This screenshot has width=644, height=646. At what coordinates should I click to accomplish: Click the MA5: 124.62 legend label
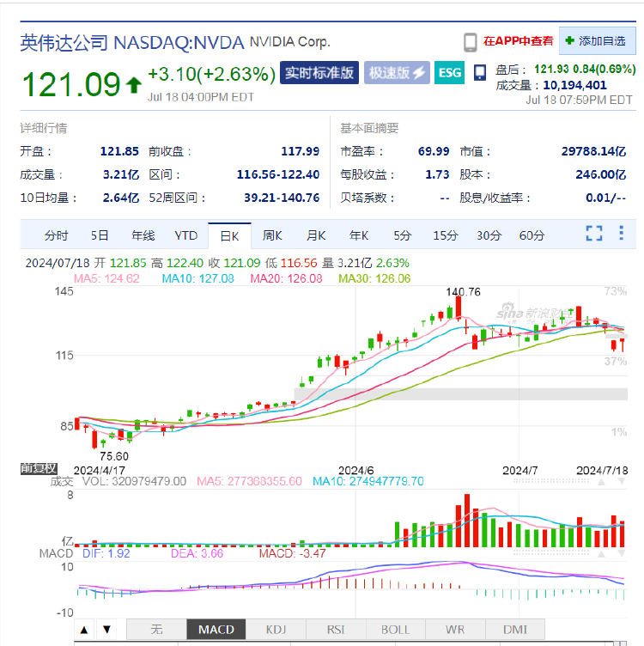pyautogui.click(x=106, y=278)
